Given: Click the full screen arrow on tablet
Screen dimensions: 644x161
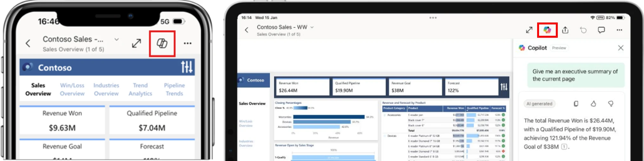Looking at the screenshot, I should click(x=529, y=30).
